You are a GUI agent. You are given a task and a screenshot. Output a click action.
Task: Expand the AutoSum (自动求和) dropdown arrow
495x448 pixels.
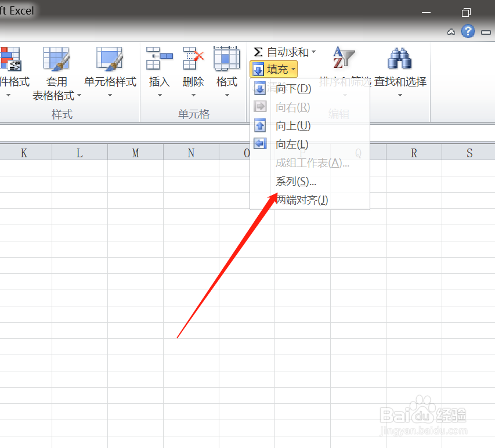(x=313, y=52)
